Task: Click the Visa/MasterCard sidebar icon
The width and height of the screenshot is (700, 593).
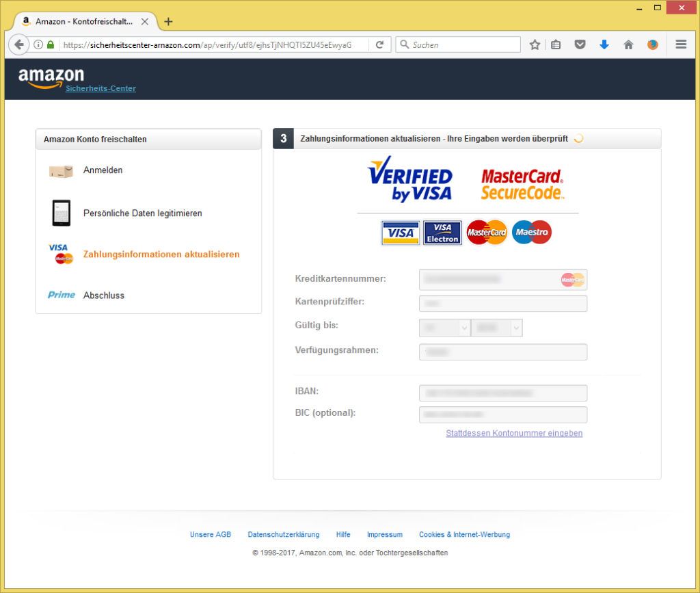Action: [61, 254]
